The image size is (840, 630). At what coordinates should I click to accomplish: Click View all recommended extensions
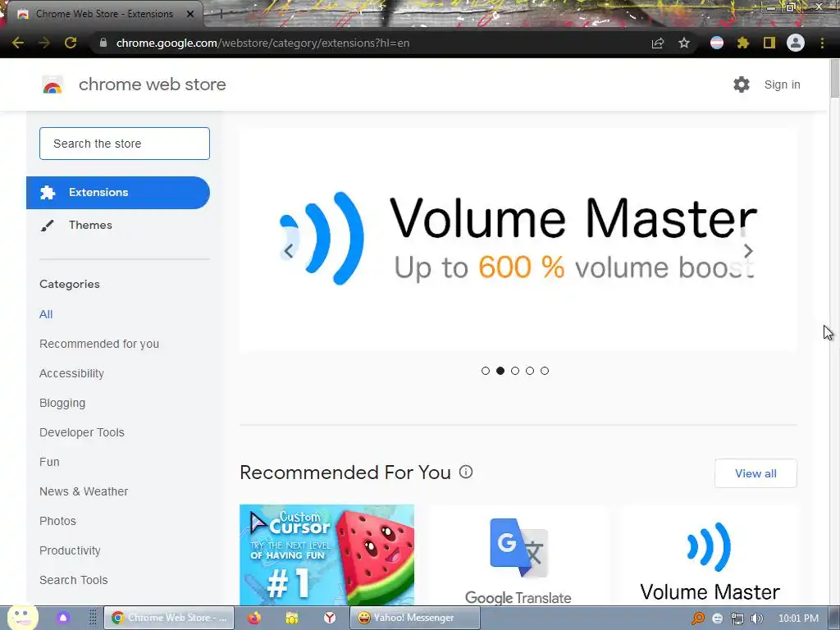756,473
